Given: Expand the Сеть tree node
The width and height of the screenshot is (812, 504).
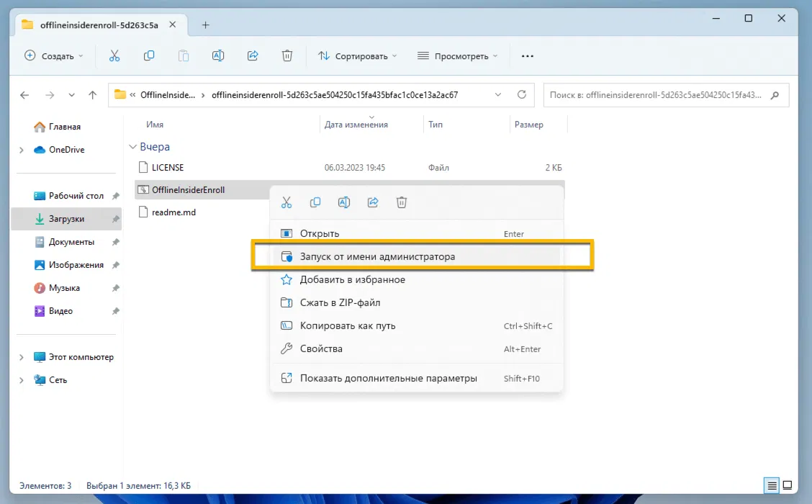Looking at the screenshot, I should click(21, 380).
